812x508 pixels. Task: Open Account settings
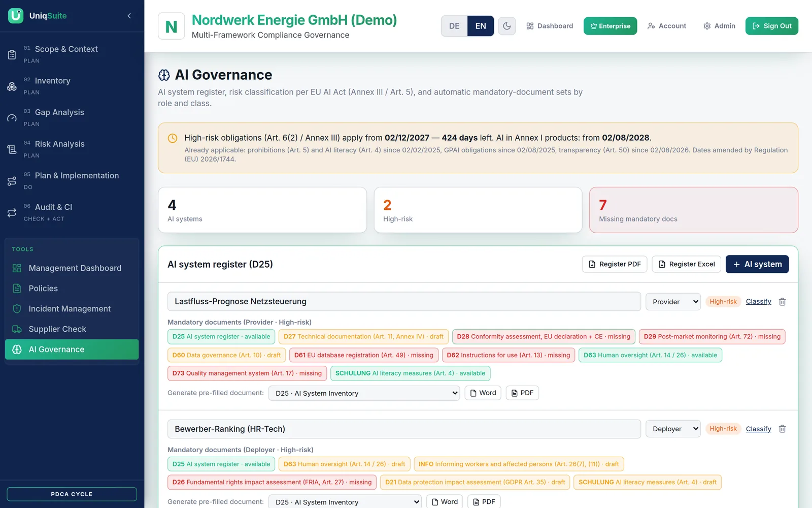click(x=667, y=26)
